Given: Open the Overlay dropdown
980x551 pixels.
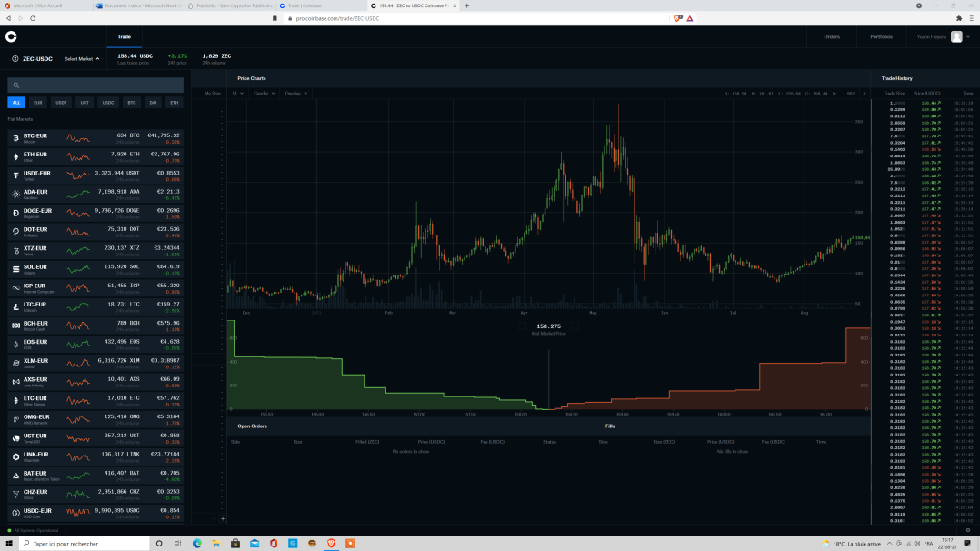Looking at the screenshot, I should [295, 93].
